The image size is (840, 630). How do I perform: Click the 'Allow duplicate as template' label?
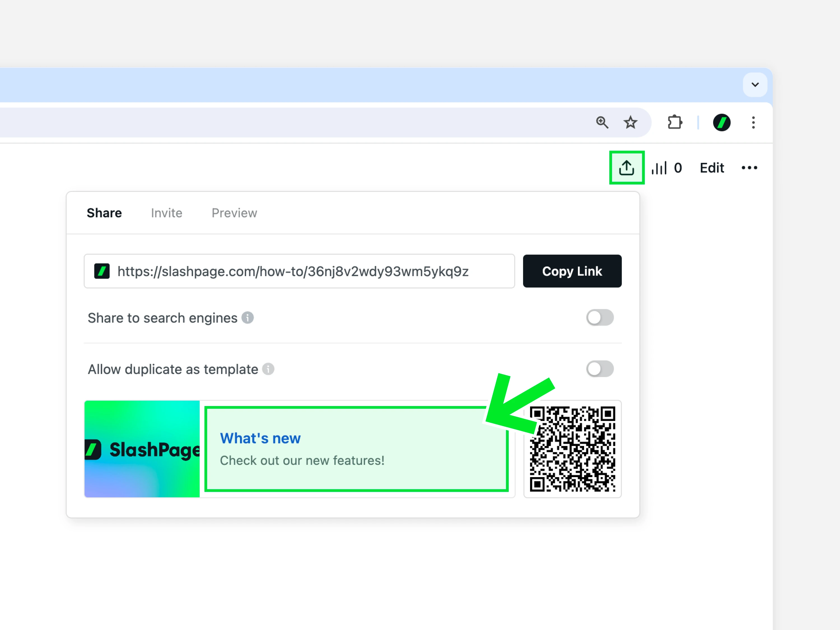click(x=173, y=369)
